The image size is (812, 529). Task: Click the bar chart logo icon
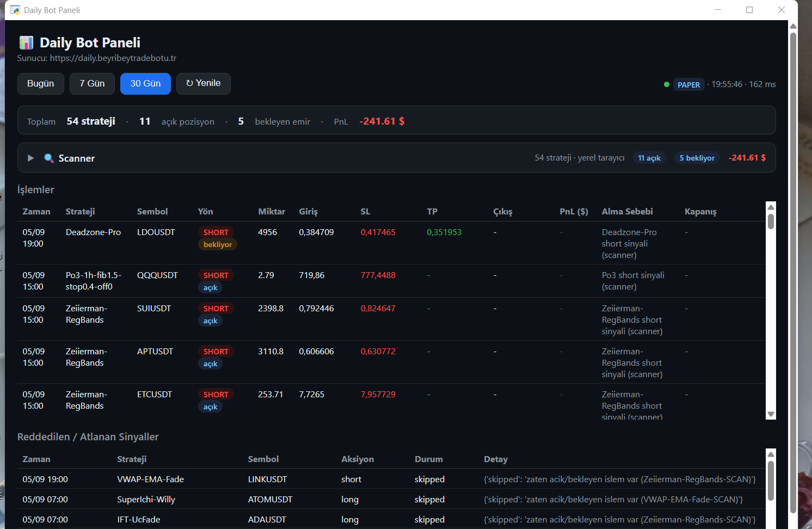point(26,42)
